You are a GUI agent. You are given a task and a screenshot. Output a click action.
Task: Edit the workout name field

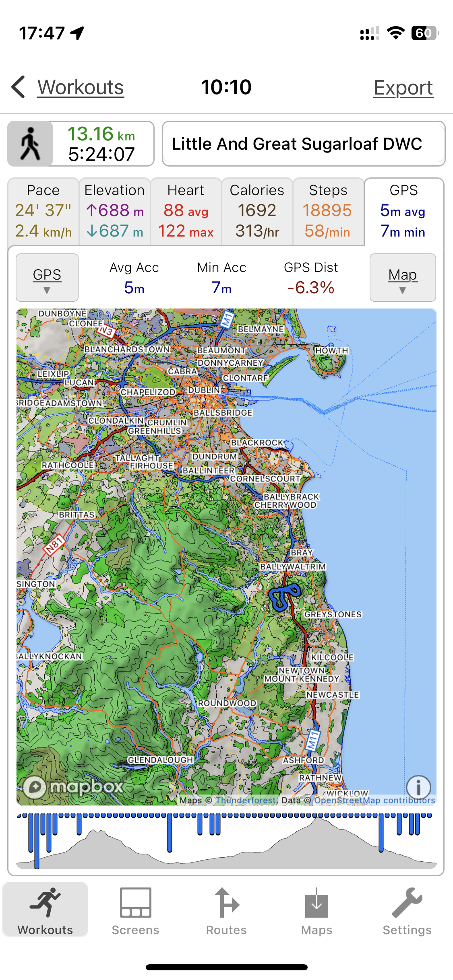(x=304, y=144)
